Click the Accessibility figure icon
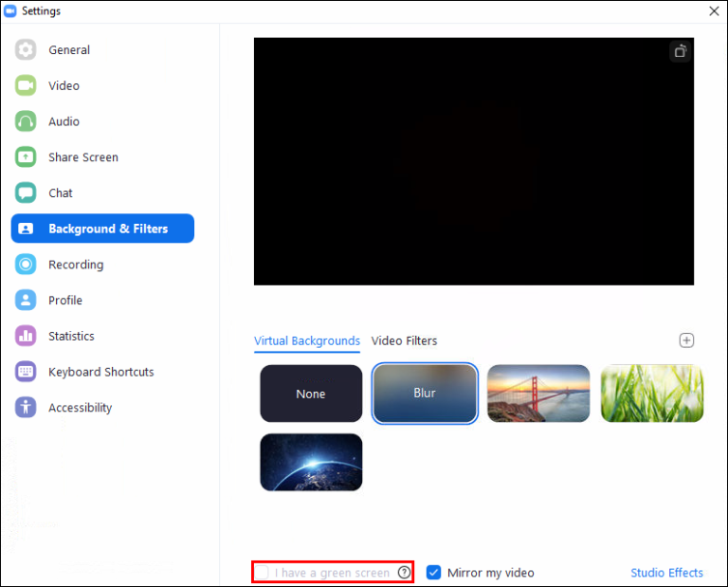This screenshot has height=587, width=728. (x=26, y=407)
